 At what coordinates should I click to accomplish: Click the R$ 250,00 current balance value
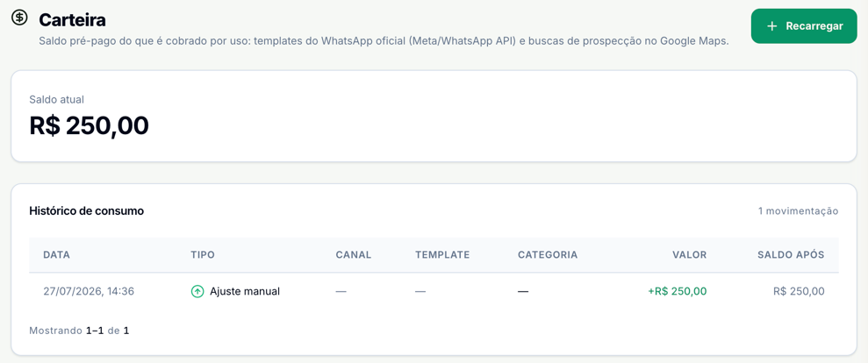(x=90, y=125)
